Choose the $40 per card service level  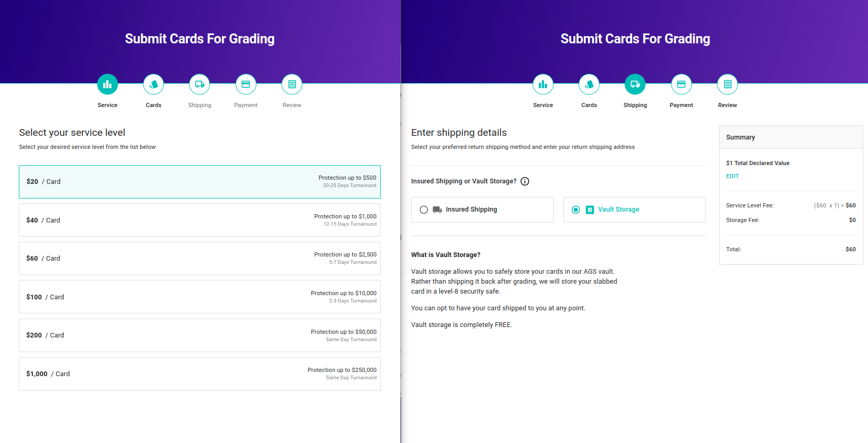[x=200, y=220]
